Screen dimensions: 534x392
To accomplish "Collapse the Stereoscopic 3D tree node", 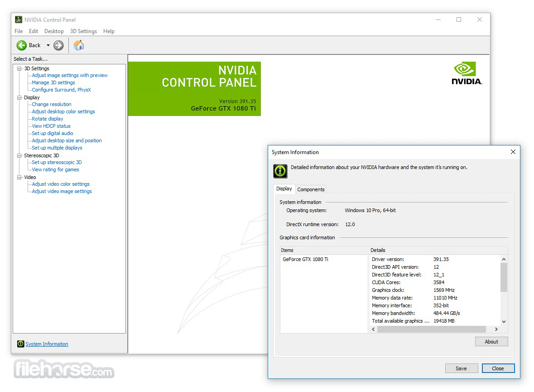I will 19,155.
